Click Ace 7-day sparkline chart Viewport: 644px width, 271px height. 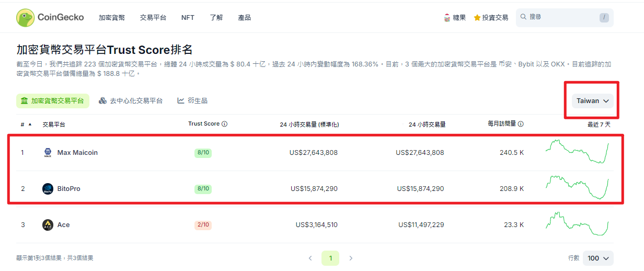(x=577, y=224)
